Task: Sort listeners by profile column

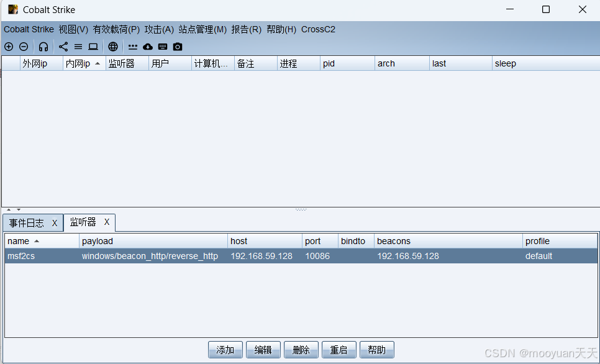Action: pos(560,241)
